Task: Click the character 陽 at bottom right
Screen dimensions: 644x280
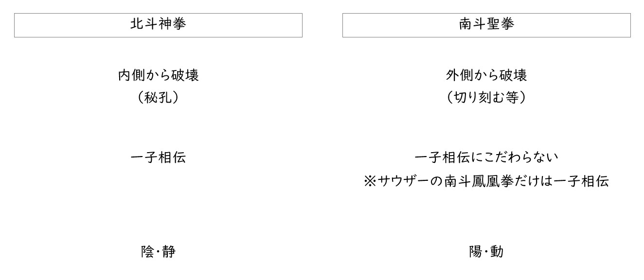Action: 476,252
